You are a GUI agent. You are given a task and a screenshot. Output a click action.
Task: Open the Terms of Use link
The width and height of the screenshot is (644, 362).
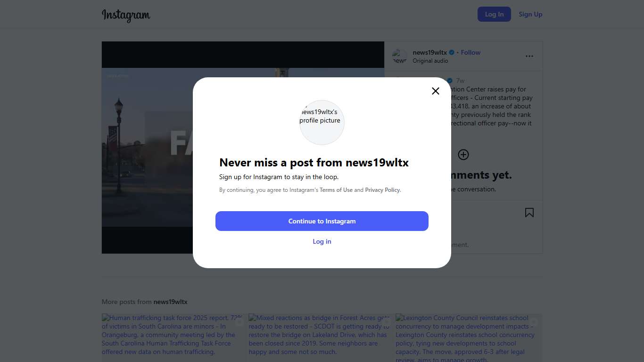tap(336, 190)
